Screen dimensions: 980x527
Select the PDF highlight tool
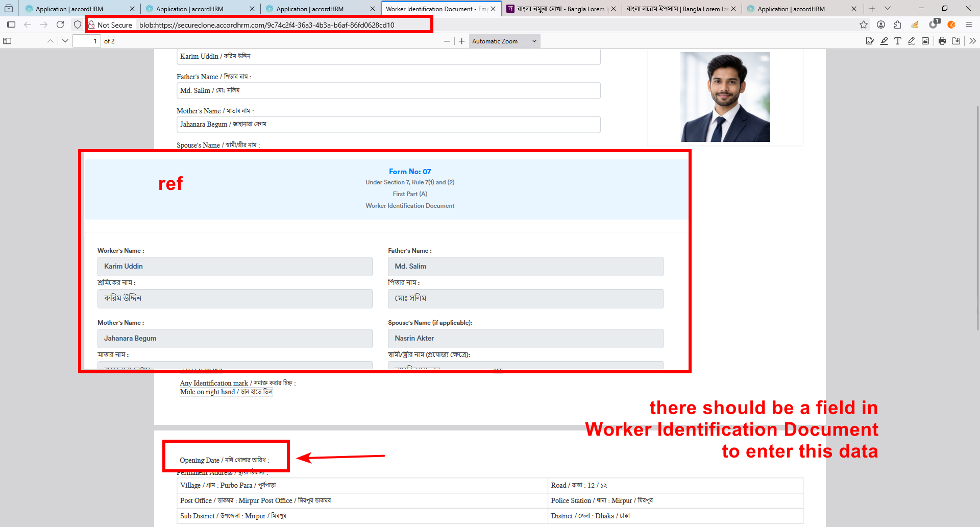click(x=884, y=41)
